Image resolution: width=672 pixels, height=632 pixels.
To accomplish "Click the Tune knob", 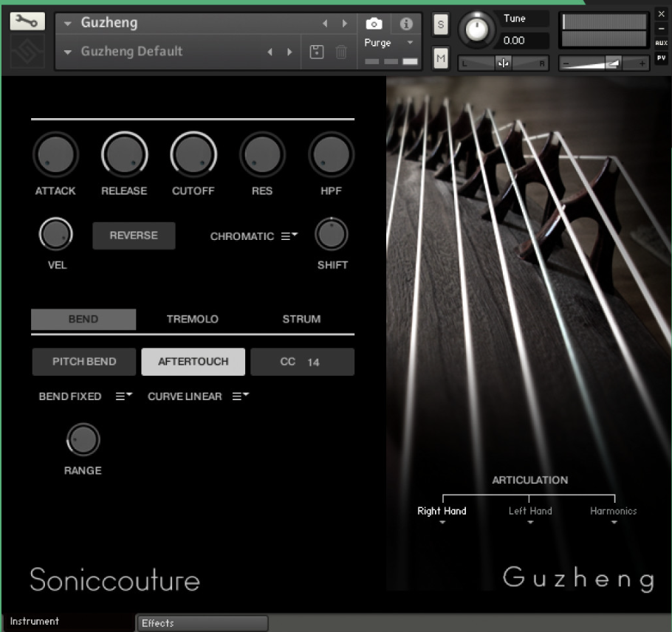I will click(476, 29).
